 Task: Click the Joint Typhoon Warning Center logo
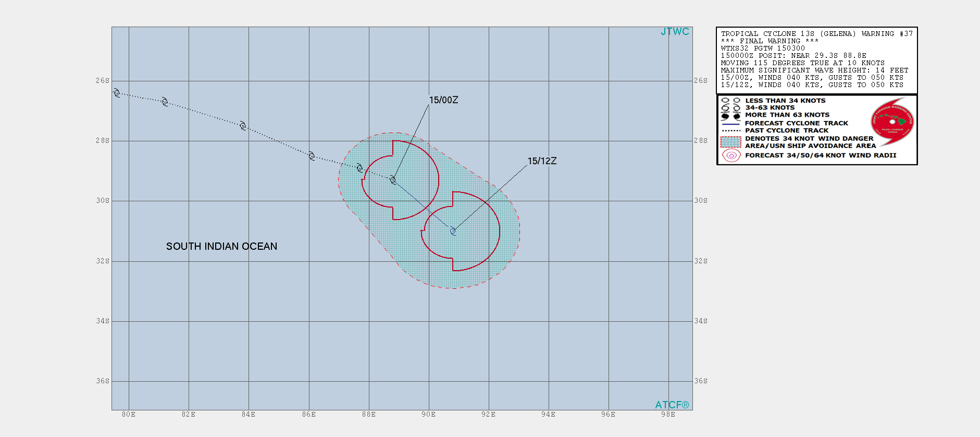point(892,122)
